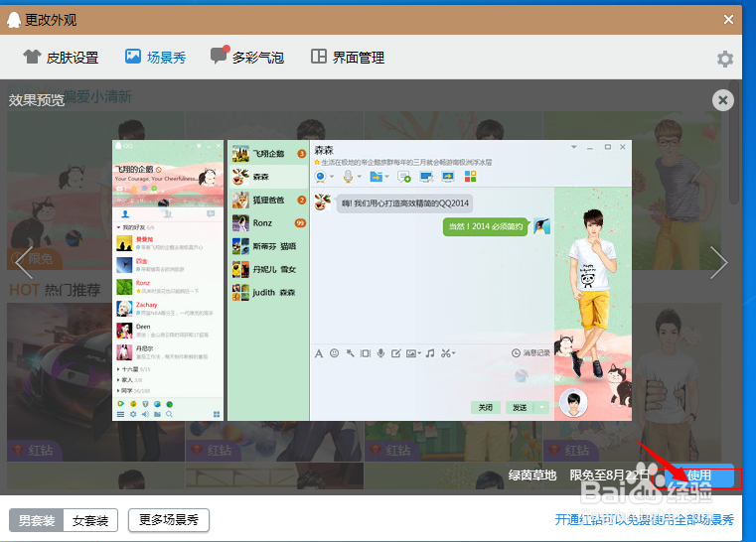Select judith 森森 conversation in preview
Viewport: 756px width, 542px height.
268,293
